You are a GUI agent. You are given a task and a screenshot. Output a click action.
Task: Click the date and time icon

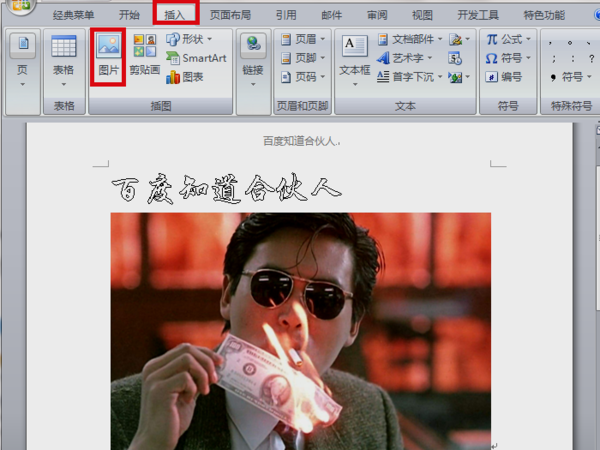[455, 58]
